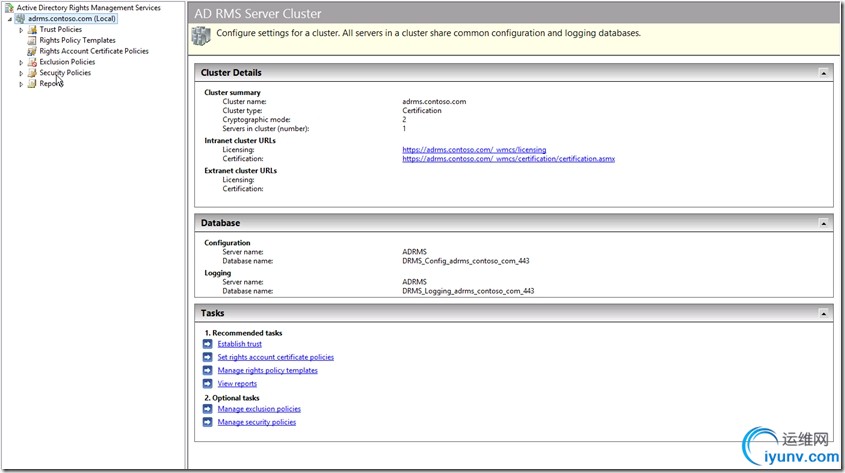Screen dimensions: 845x473
Task: Click arrow icon beside Manage exclusion policies
Action: pyautogui.click(x=207, y=409)
